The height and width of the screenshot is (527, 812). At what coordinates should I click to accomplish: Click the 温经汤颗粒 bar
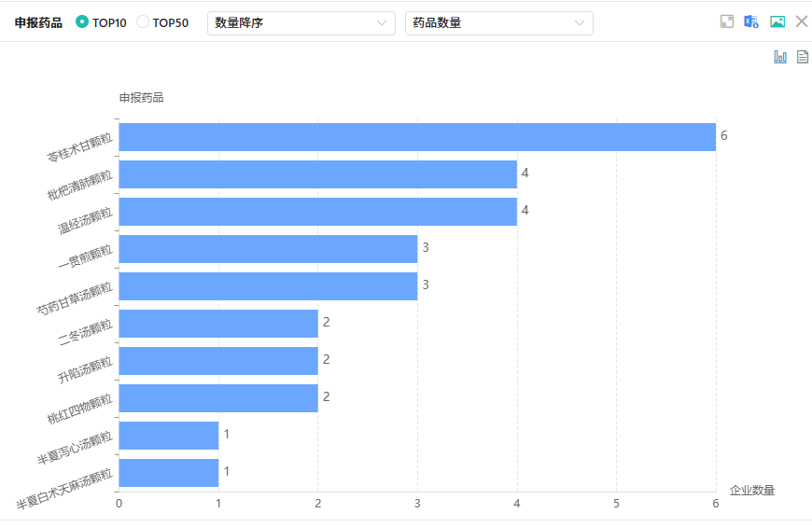click(317, 212)
